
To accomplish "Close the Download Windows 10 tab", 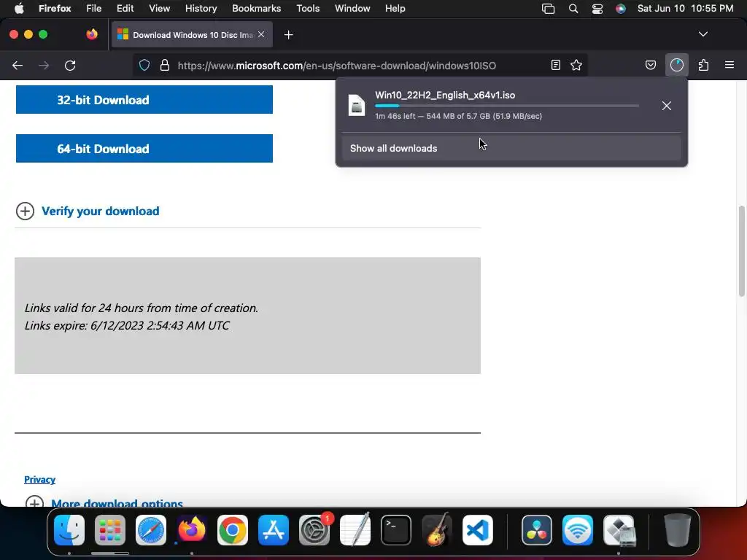I will (261, 34).
